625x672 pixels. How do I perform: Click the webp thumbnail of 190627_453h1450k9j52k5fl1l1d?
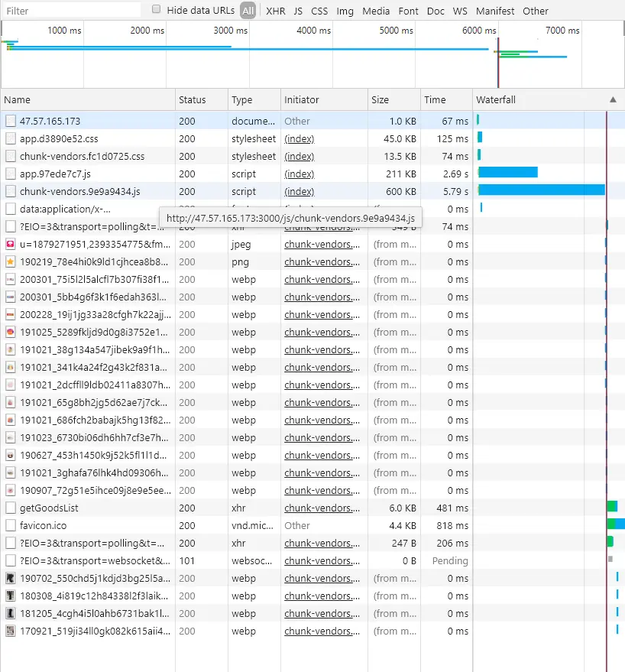tap(10, 455)
